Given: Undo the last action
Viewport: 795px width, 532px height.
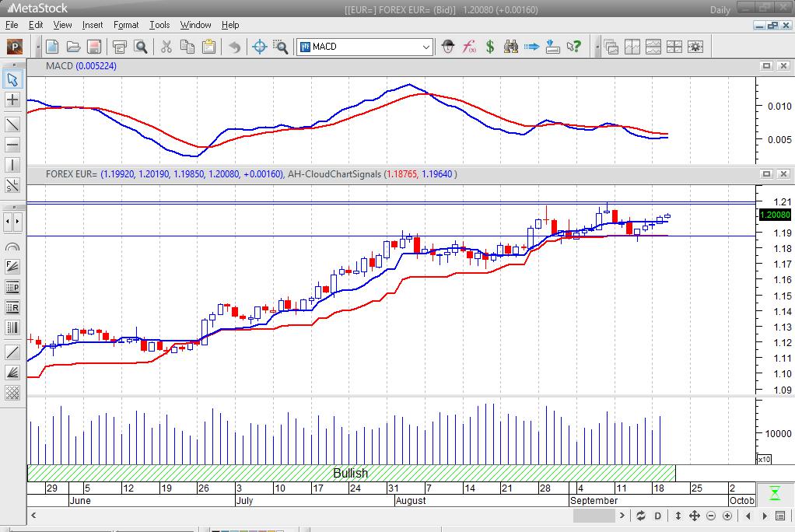Looking at the screenshot, I should point(235,47).
